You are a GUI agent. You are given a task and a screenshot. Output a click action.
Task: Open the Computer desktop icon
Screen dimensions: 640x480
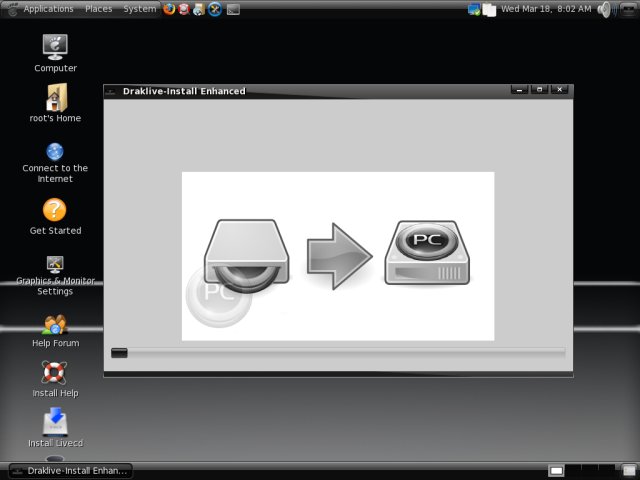point(55,47)
